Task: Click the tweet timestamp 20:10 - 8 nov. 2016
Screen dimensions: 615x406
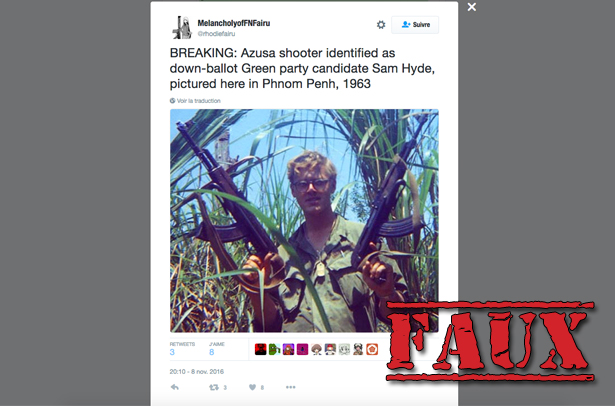Action: click(197, 371)
